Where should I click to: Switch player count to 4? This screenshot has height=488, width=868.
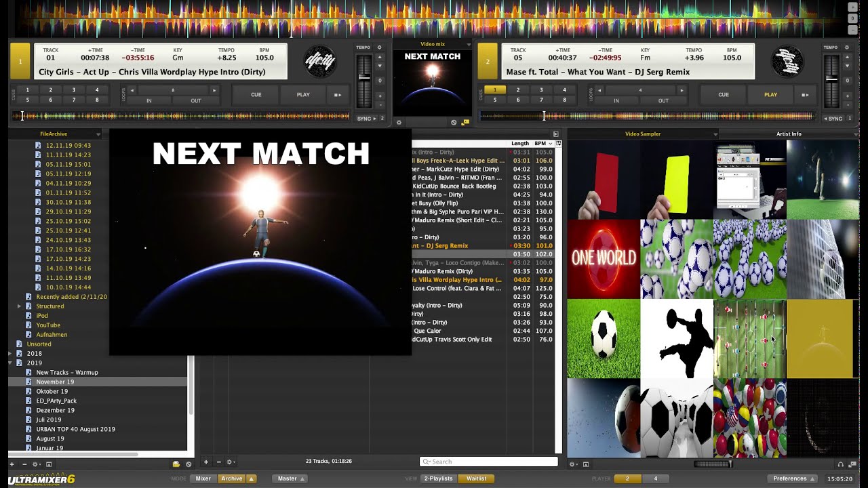[x=655, y=479]
